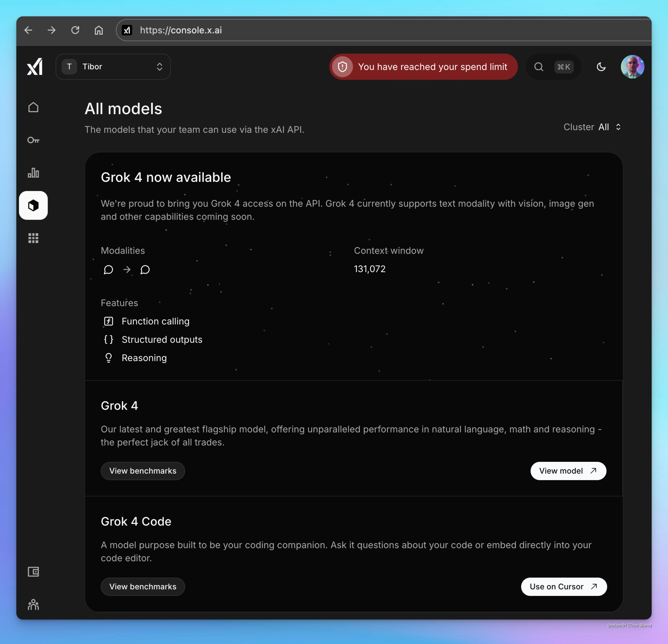Click View benchmarks under Grok 4 Code

coord(143,586)
